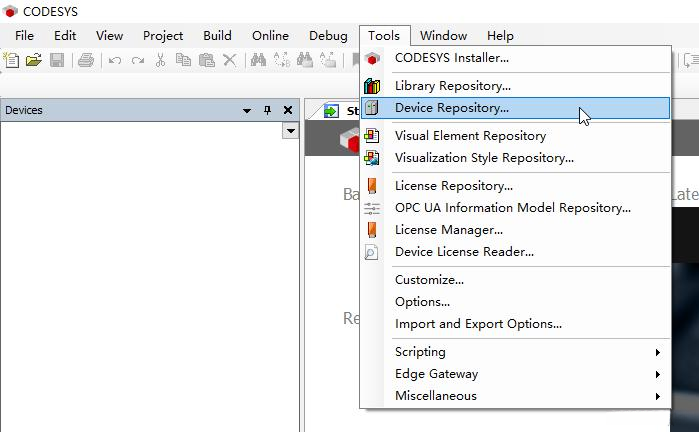The height and width of the screenshot is (432, 699).
Task: Click the Devices panel title
Action: pyautogui.click(x=24, y=110)
